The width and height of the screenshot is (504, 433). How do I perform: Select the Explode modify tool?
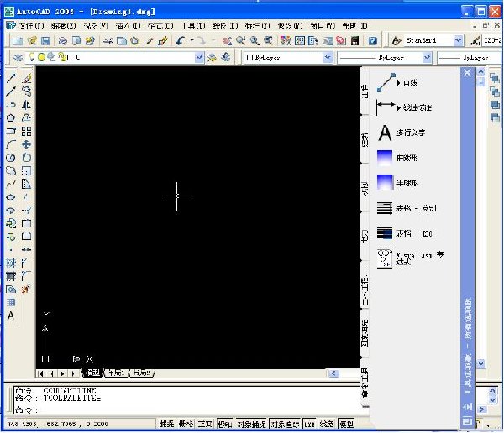(x=26, y=289)
